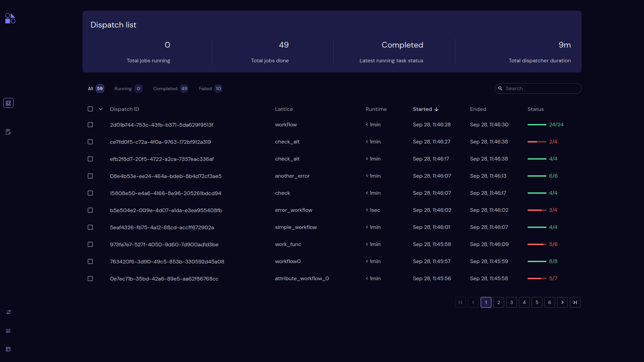The height and width of the screenshot is (362, 644).
Task: Open the terminal panel icon
Action: (x=8, y=349)
